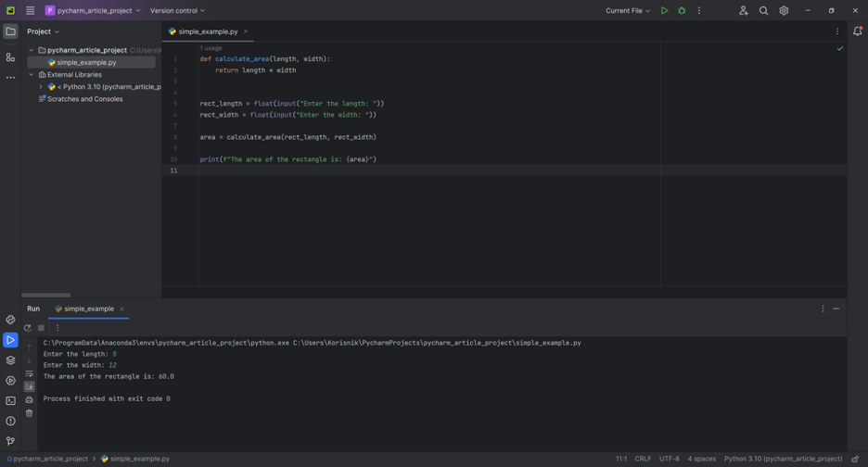Change UTF-8 file encoding

669,459
